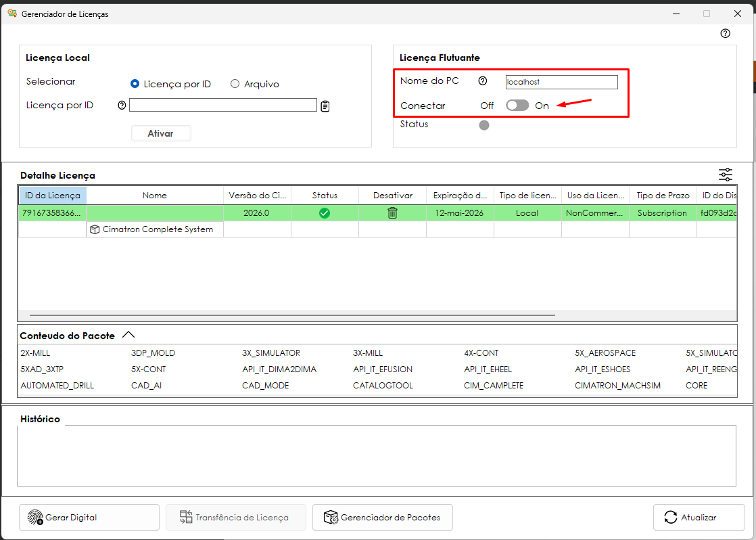Click the 3X_SIMULATOR package item
This screenshot has height=540, width=756.
[271, 353]
